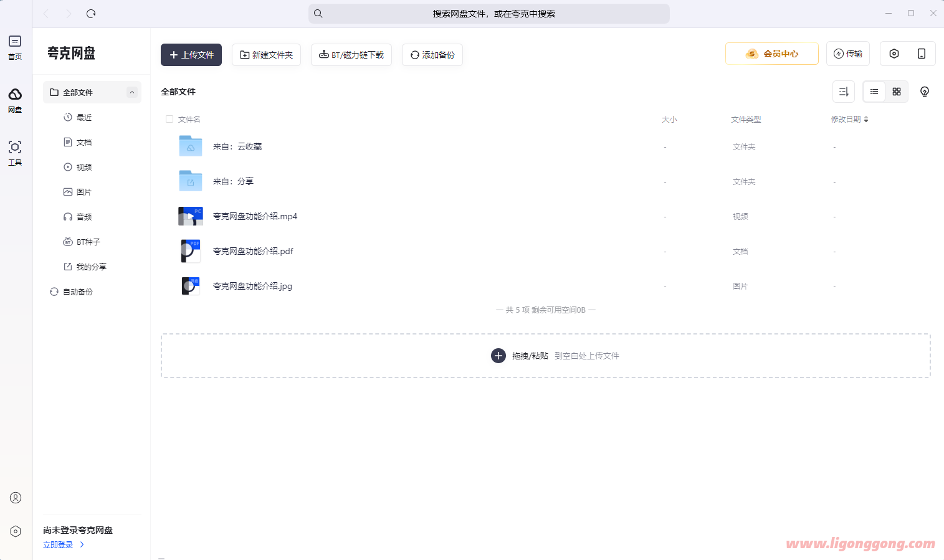Viewport: 944px width, 560px height.
Task: Click the account profile icon at bottom left
Action: (x=15, y=497)
